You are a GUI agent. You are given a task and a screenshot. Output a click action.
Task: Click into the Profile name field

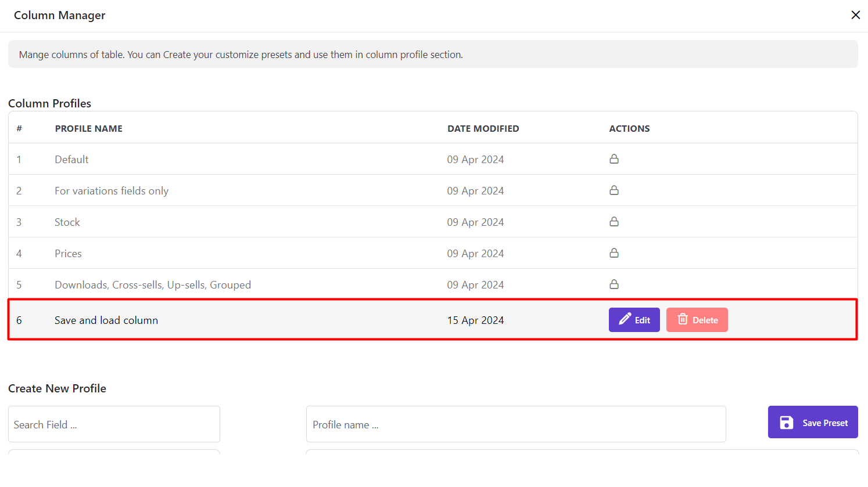coord(515,424)
